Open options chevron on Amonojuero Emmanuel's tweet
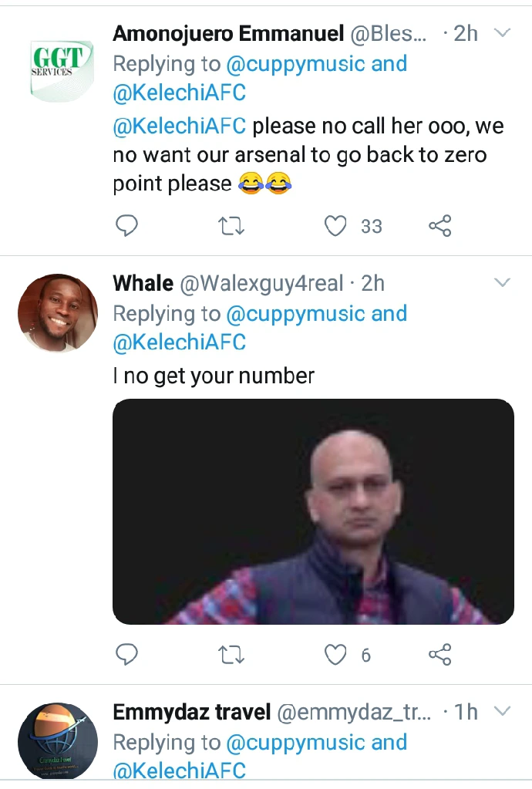The image size is (532, 789). click(x=502, y=33)
